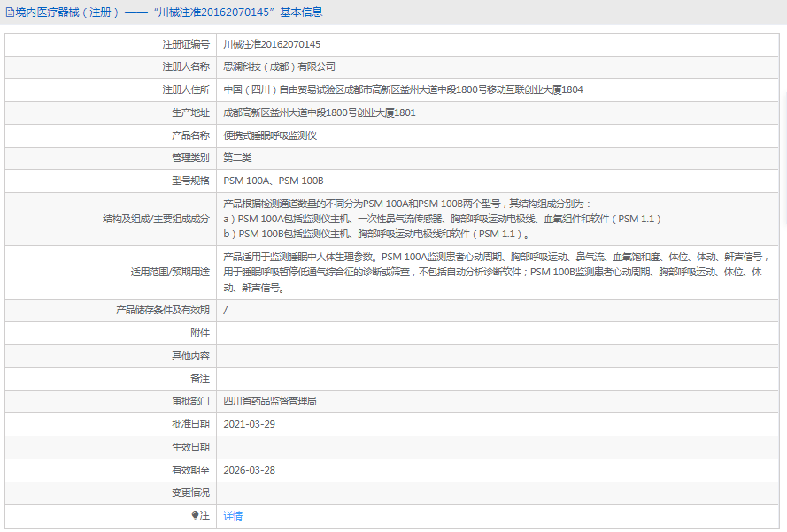Click approval date 2021-03-29
The width and height of the screenshot is (787, 532).
(x=249, y=424)
